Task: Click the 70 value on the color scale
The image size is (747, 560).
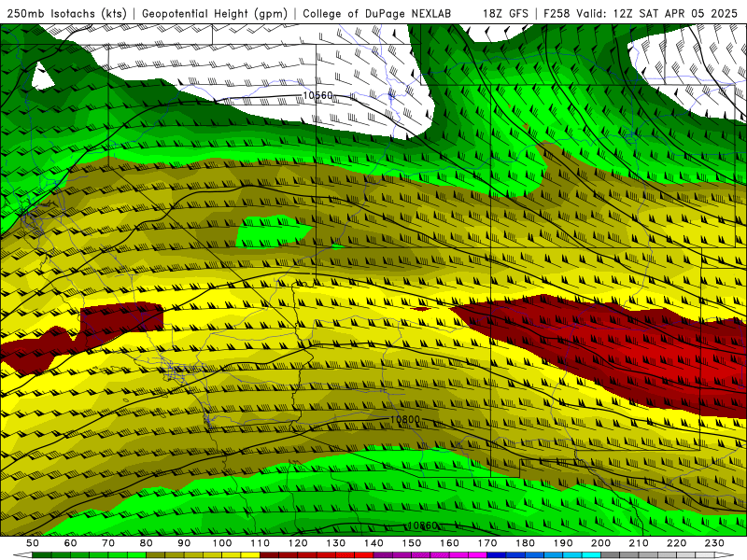Action: point(108,543)
